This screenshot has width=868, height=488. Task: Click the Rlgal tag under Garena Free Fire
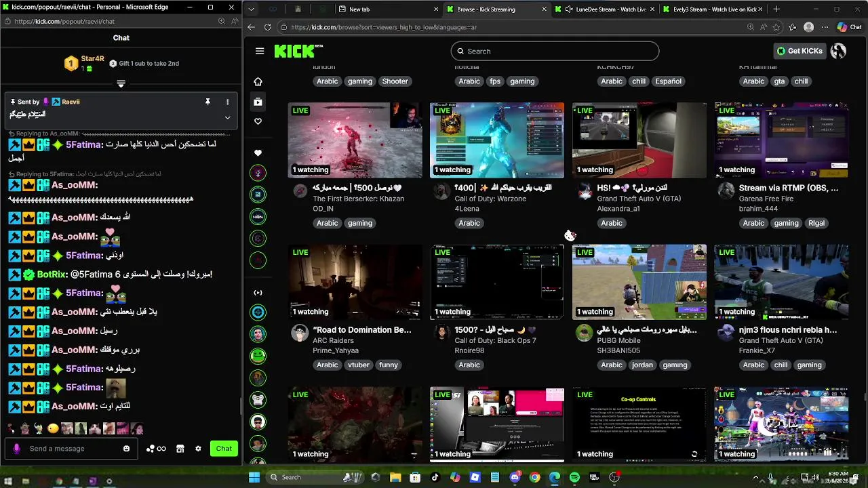816,223
